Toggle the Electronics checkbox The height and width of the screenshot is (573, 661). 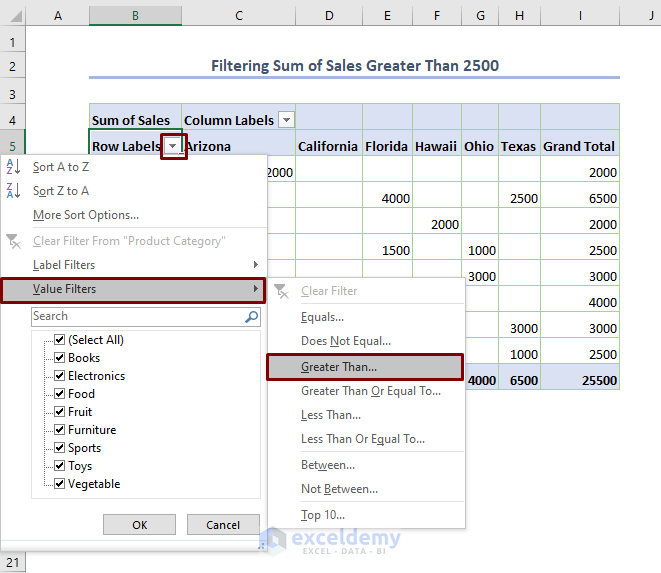(x=60, y=376)
